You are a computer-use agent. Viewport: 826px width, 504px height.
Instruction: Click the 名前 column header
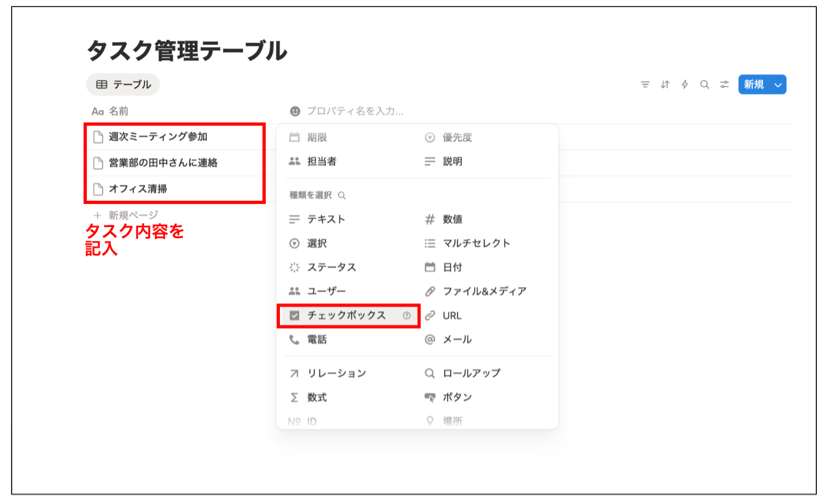point(110,111)
